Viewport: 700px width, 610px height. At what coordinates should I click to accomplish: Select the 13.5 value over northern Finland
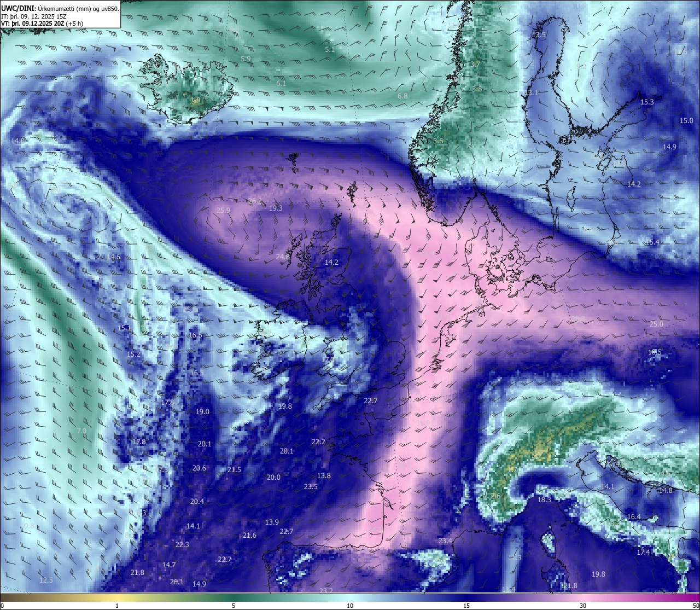coord(539,34)
